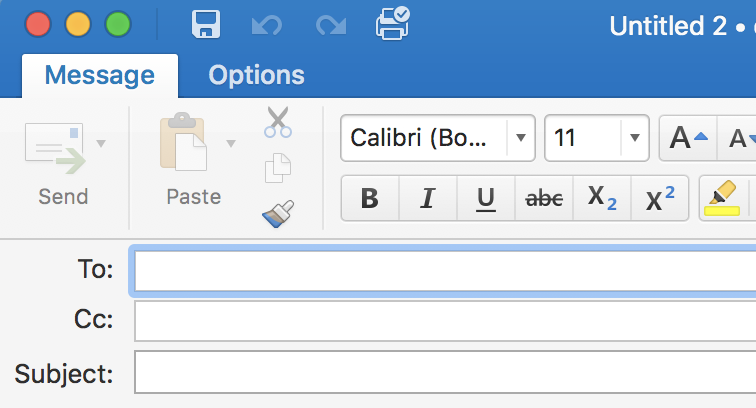Click the Redo arrow icon
Screen dimensions: 756x408
pyautogui.click(x=331, y=25)
